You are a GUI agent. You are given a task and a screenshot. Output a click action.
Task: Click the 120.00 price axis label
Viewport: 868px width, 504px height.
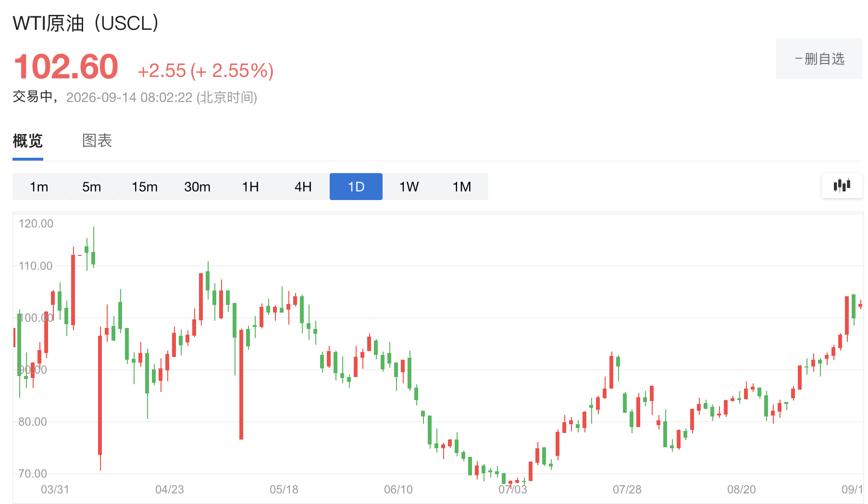(36, 224)
